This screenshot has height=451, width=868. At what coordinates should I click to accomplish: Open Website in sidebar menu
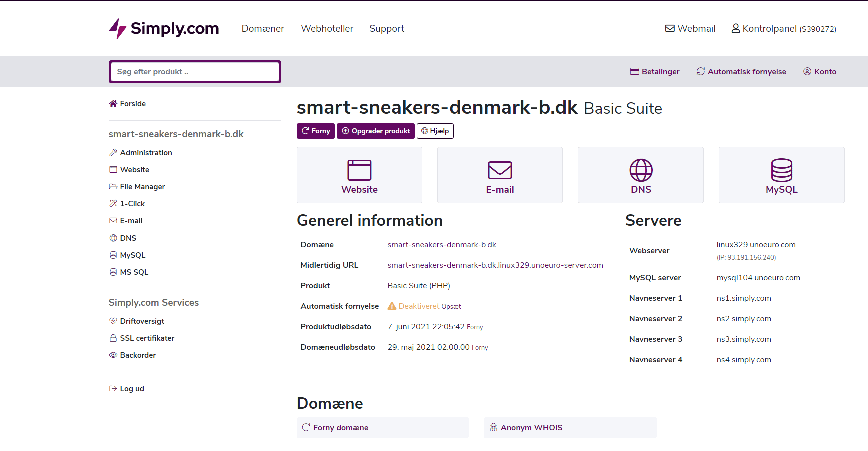pos(129,170)
